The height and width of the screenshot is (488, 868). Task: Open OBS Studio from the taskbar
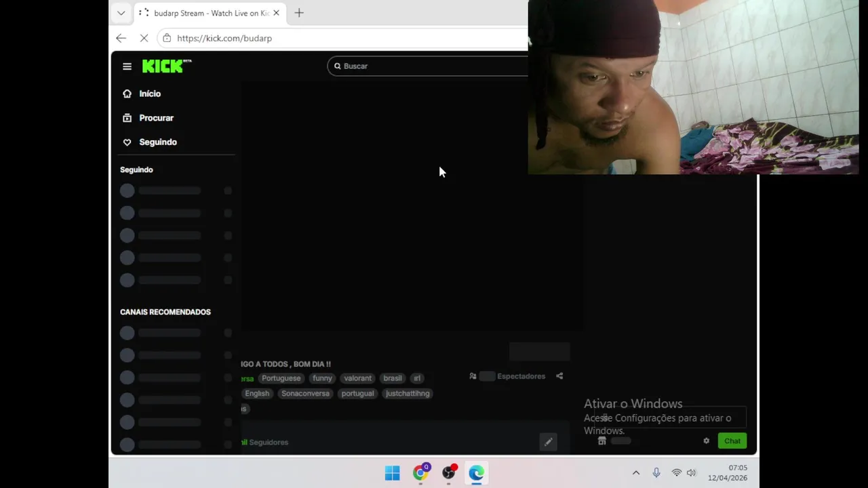[x=448, y=473]
